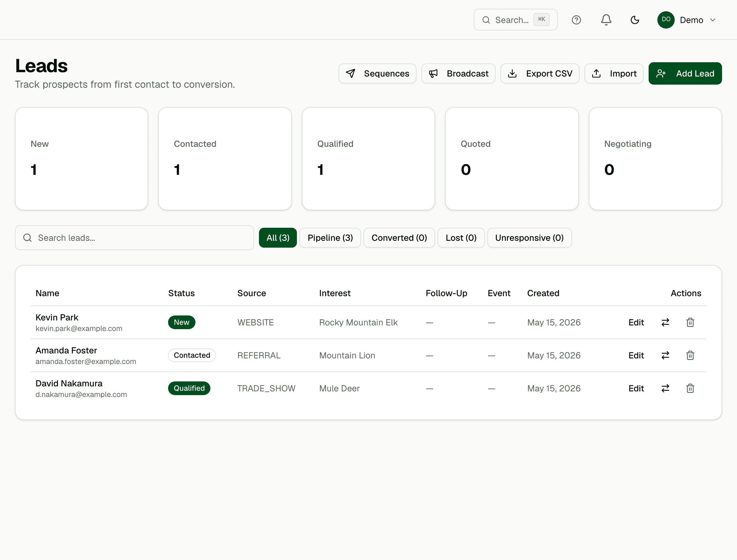This screenshot has height=560, width=737.
Task: Edit the Kevin Park lead
Action: pos(636,322)
